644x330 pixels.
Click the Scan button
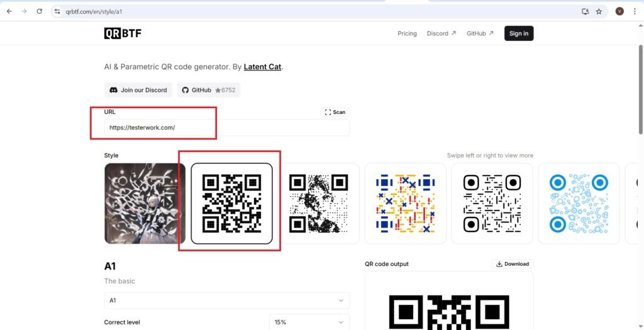[335, 112]
